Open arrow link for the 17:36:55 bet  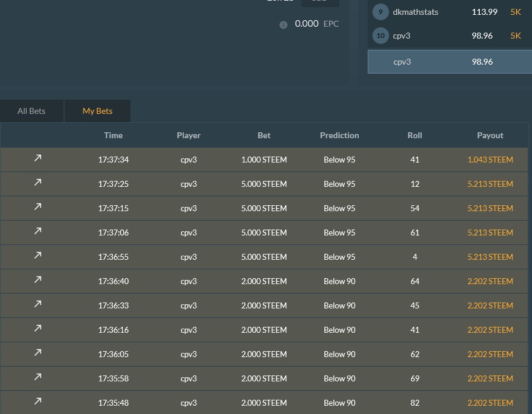click(38, 256)
